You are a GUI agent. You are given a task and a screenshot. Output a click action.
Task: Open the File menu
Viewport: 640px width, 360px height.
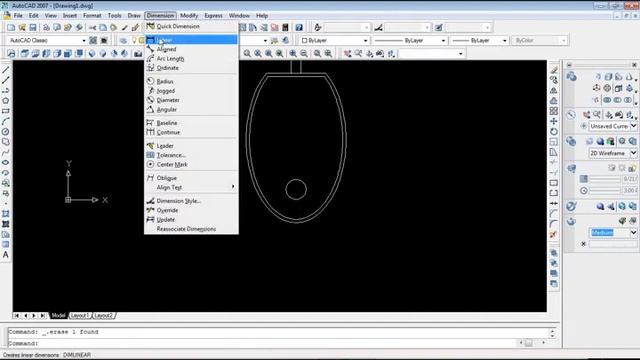pyautogui.click(x=18, y=16)
